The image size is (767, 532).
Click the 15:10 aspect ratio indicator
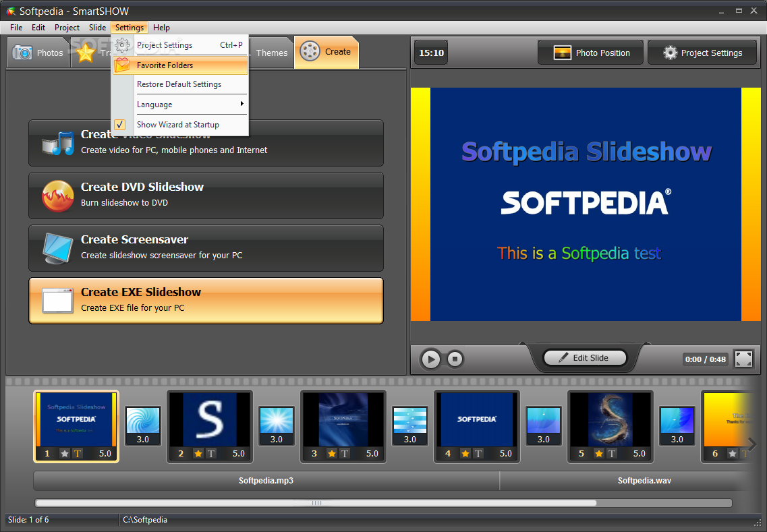(x=431, y=53)
